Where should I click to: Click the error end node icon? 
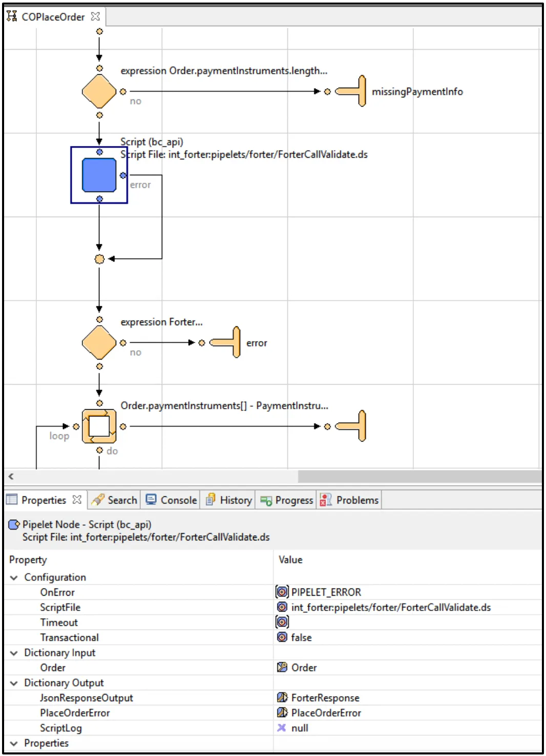pyautogui.click(x=225, y=342)
